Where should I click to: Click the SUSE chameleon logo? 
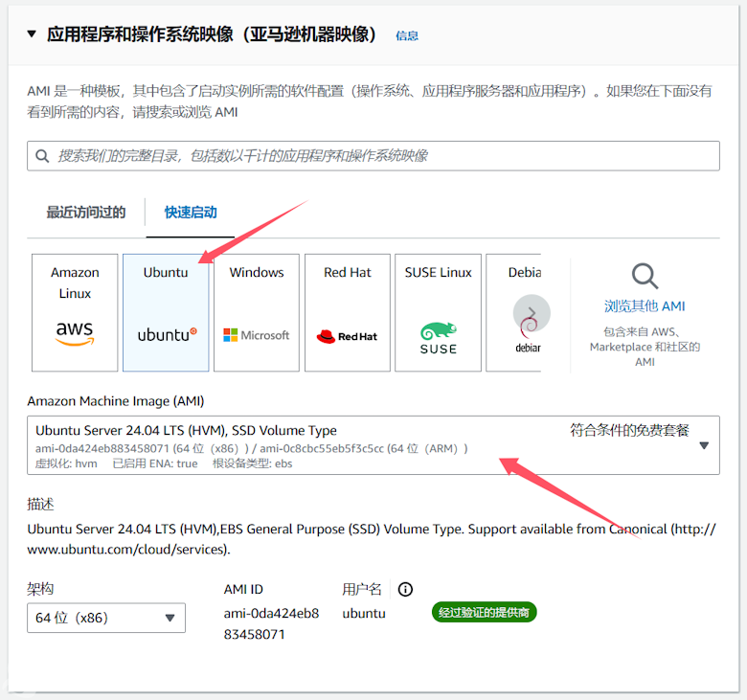point(439,330)
